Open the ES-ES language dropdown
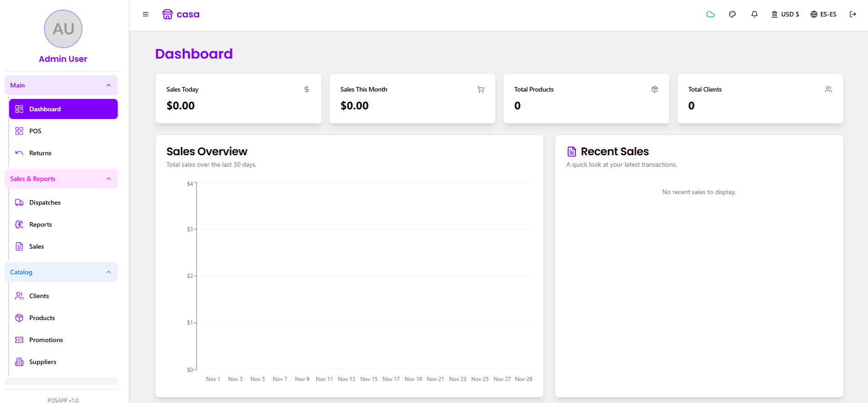This screenshot has height=403, width=868. [823, 14]
